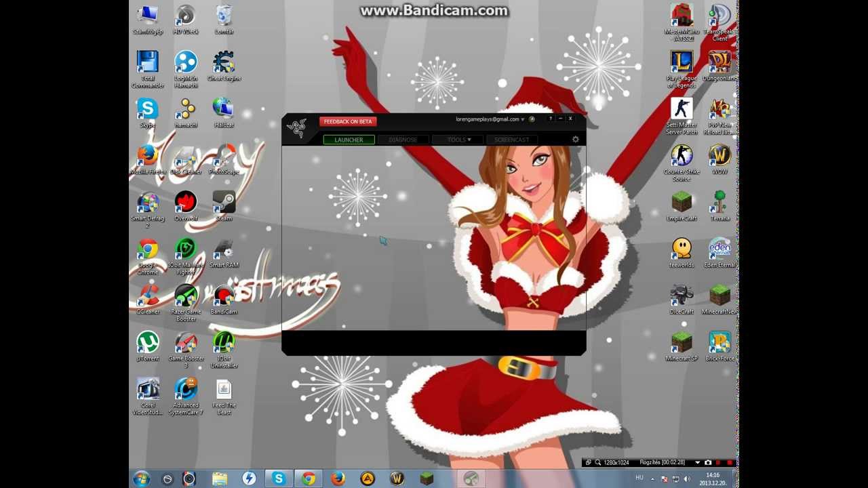Image resolution: width=868 pixels, height=488 pixels.
Task: Click the Feedback on Beta button
Action: 348,121
